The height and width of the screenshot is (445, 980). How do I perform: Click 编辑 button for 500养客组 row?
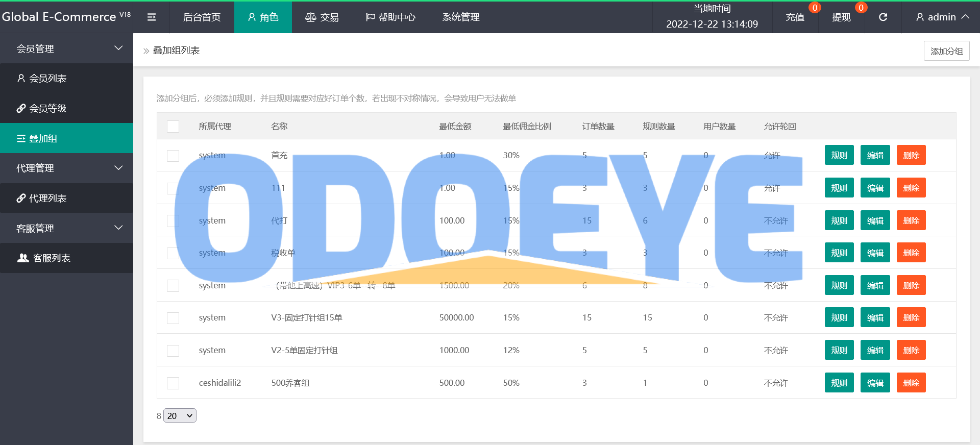tap(875, 383)
